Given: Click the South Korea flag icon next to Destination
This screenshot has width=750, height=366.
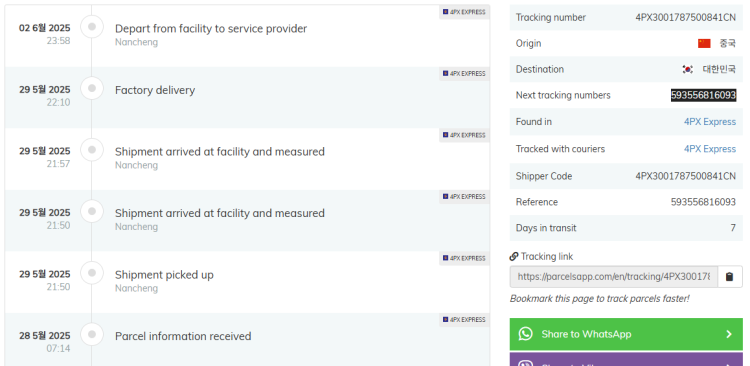Looking at the screenshot, I should [x=687, y=69].
